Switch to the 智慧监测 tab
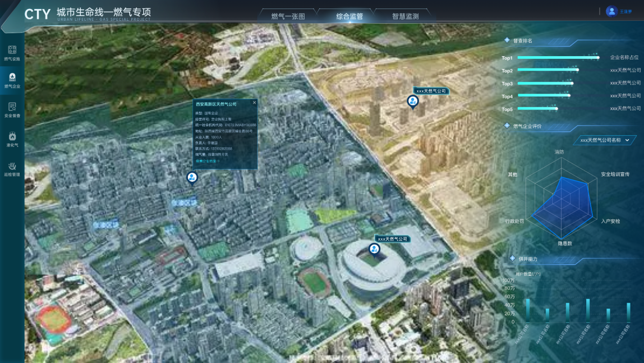This screenshot has height=363, width=644. tap(406, 16)
